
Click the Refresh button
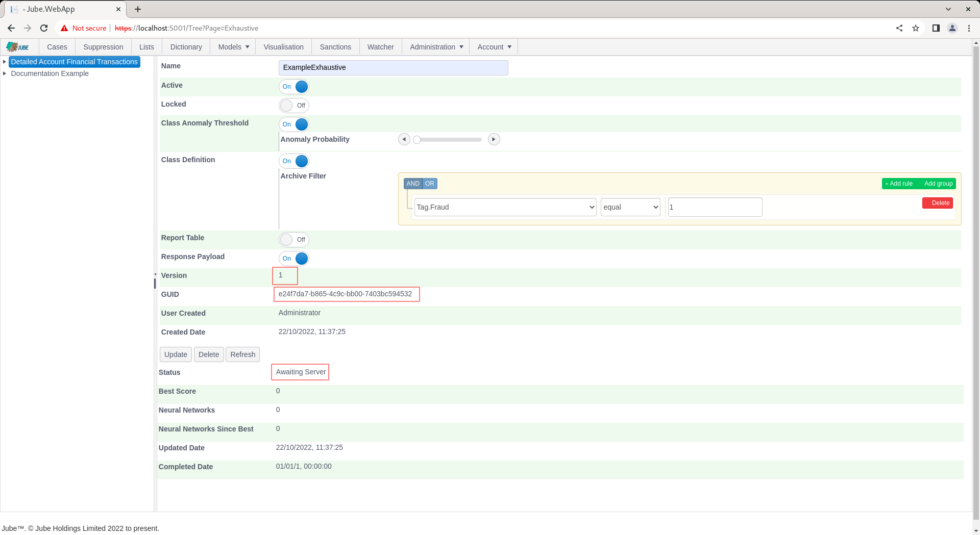pos(242,354)
